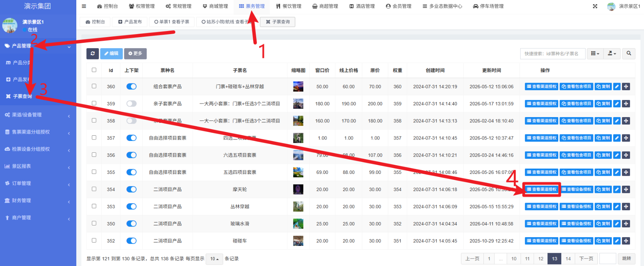
Task: Click the 上一页 previous page button
Action: pos(472,259)
